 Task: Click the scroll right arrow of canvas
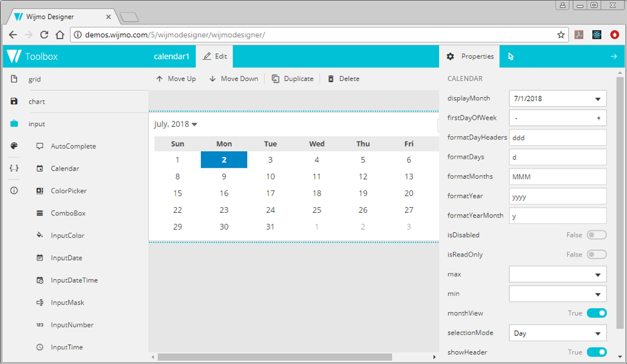pyautogui.click(x=435, y=357)
